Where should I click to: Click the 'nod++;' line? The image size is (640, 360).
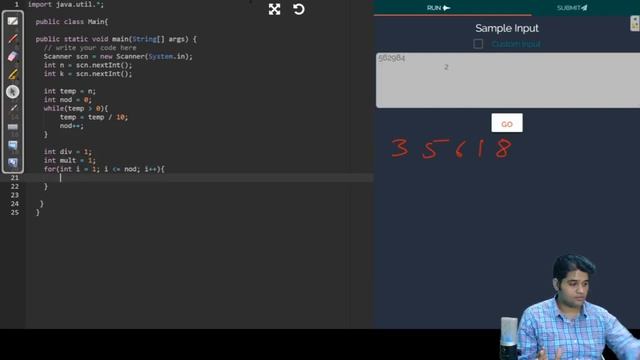(x=72, y=126)
